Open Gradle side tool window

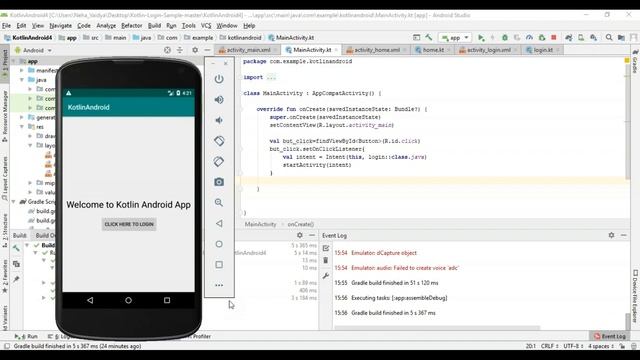click(x=635, y=61)
